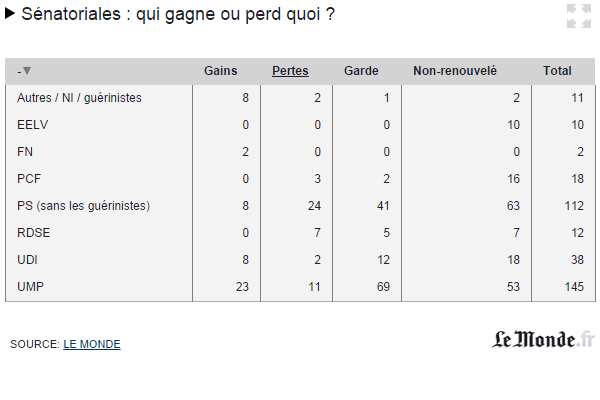Select the EELV row label
Viewport: 600px width, 400px height.
32,125
